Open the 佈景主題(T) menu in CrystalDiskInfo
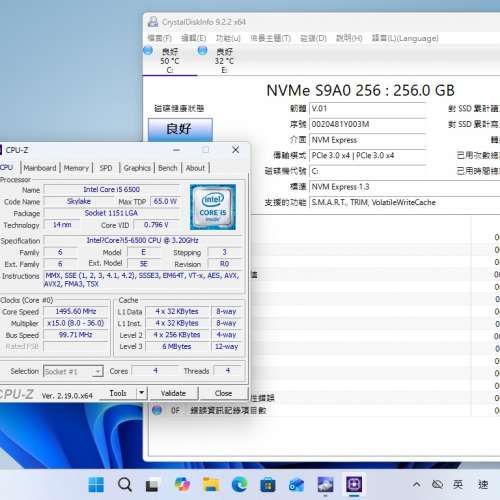Screen dimensions: 500x500 (x=270, y=38)
